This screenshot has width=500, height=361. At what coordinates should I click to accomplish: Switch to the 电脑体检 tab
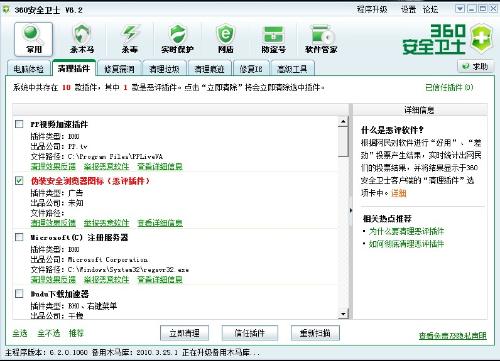pos(29,69)
